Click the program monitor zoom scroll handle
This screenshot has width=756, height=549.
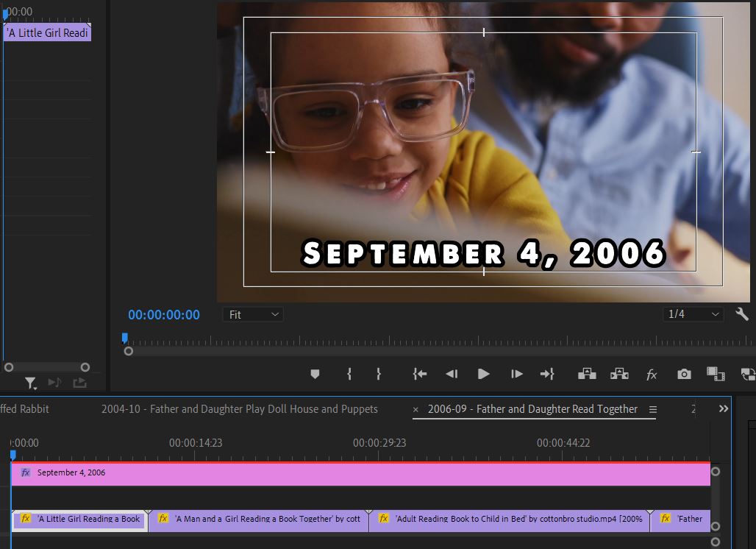pyautogui.click(x=128, y=351)
